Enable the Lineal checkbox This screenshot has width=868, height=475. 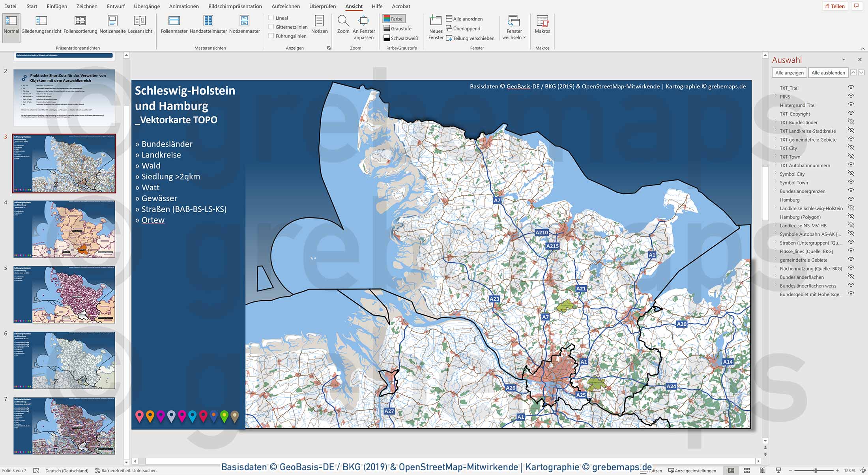[x=271, y=18]
